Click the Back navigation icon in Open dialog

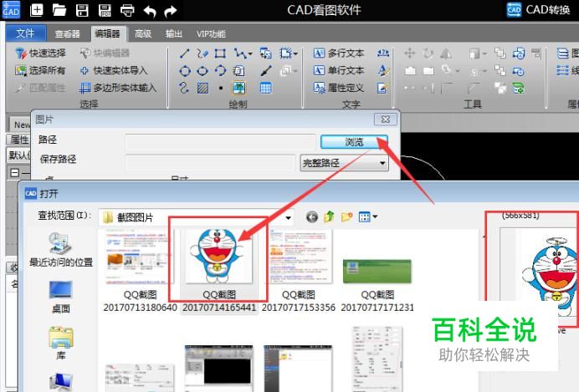click(x=312, y=217)
